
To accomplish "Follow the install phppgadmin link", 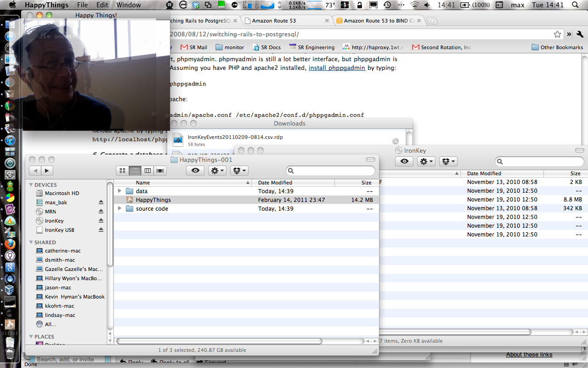I will click(337, 68).
